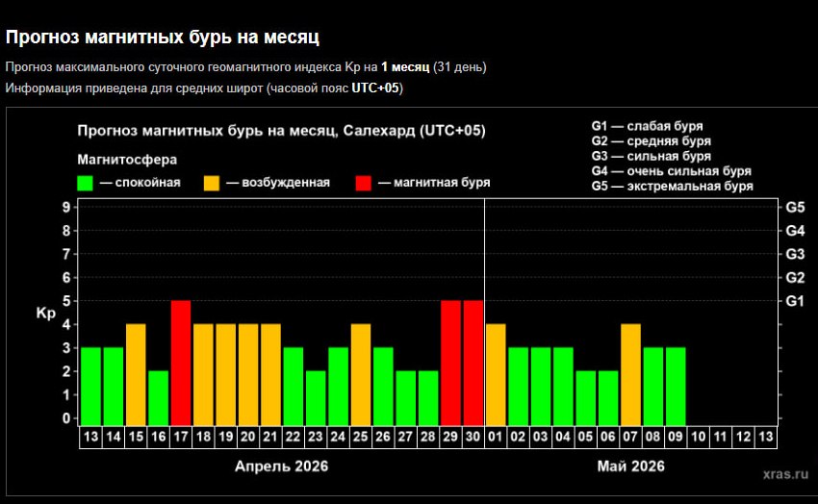Viewport: 818px width, 504px height.
Task: Click the orange bar for April 15
Action: 136,373
